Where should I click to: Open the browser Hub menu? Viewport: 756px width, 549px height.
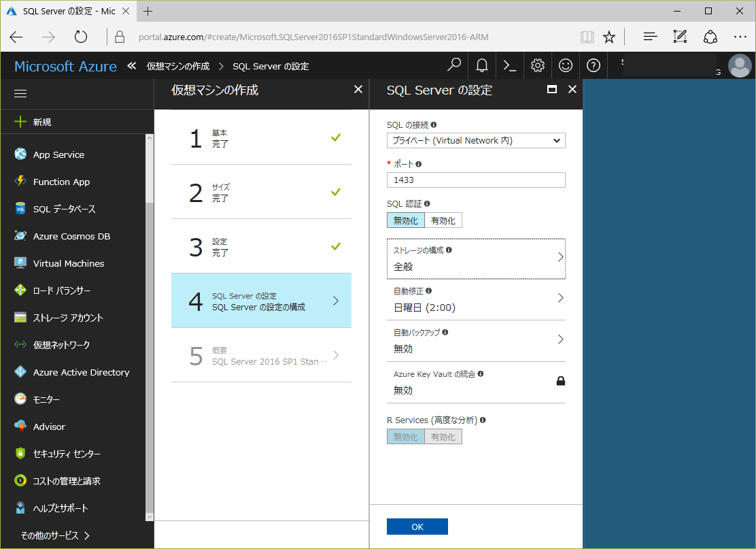(x=651, y=37)
